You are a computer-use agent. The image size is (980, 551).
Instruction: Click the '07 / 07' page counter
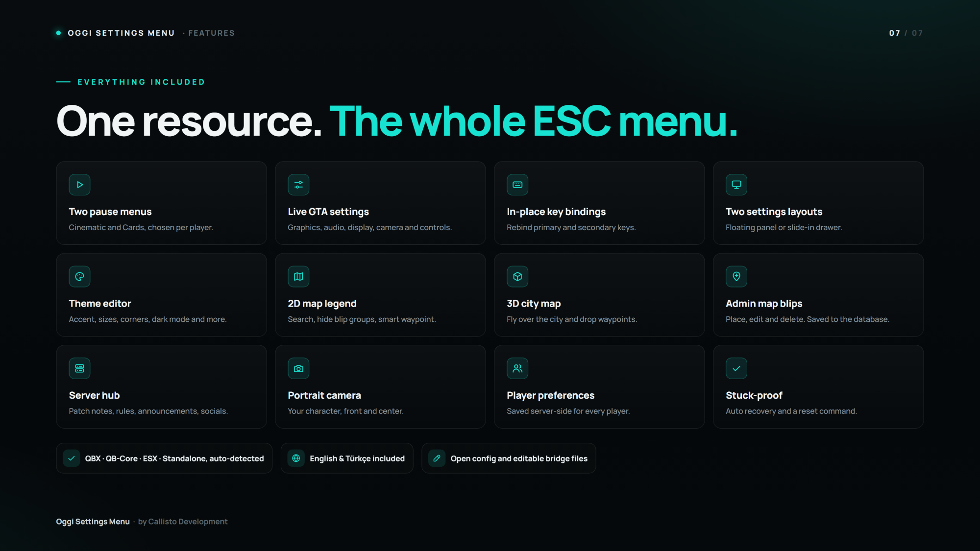(x=906, y=33)
